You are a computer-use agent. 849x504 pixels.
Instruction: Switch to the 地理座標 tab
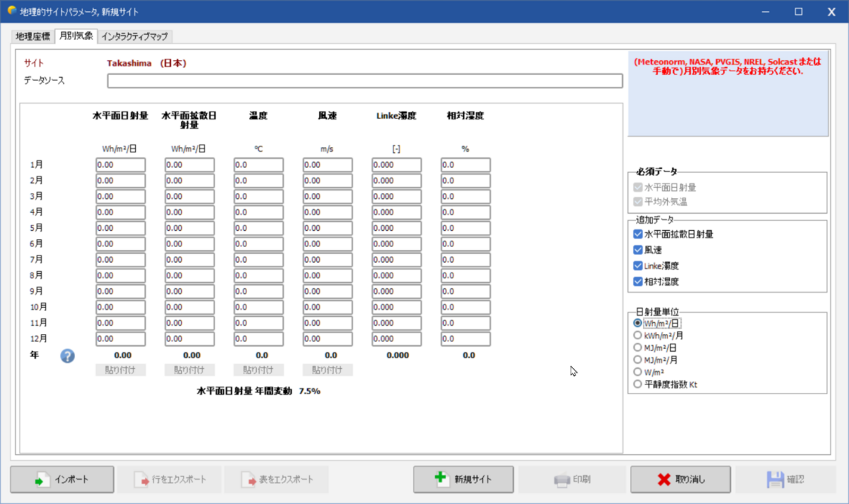coord(33,37)
